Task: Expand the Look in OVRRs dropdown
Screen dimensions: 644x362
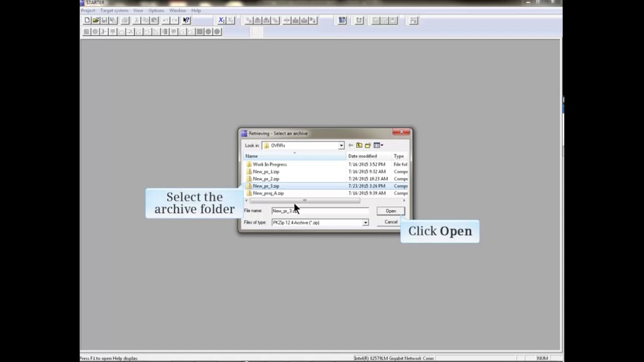Action: coord(341,146)
